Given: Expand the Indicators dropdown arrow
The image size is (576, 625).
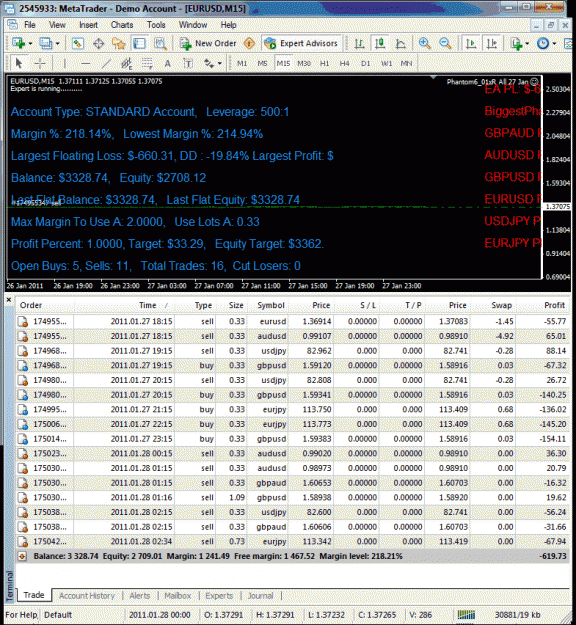Looking at the screenshot, I should (x=527, y=43).
